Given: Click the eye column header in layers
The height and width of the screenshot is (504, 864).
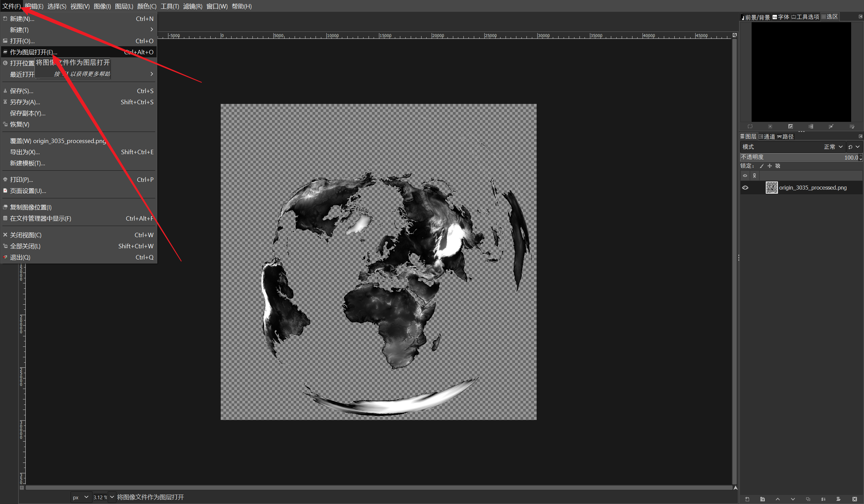Looking at the screenshot, I should tap(745, 176).
